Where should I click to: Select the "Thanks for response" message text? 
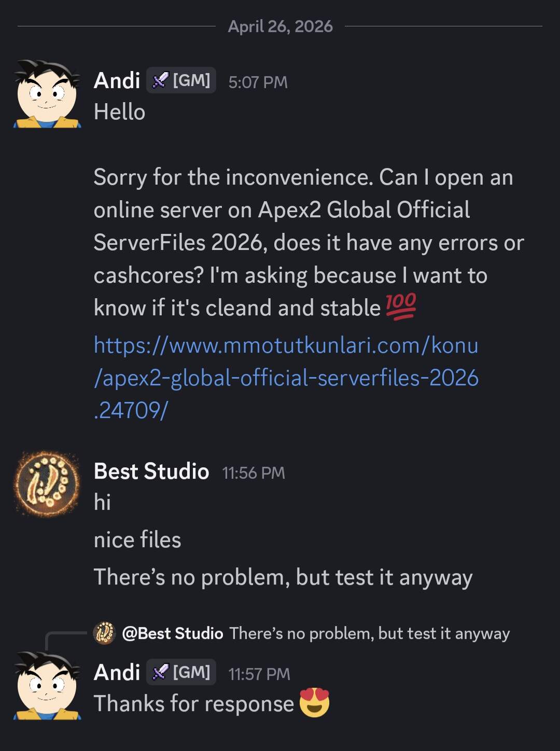(x=194, y=704)
